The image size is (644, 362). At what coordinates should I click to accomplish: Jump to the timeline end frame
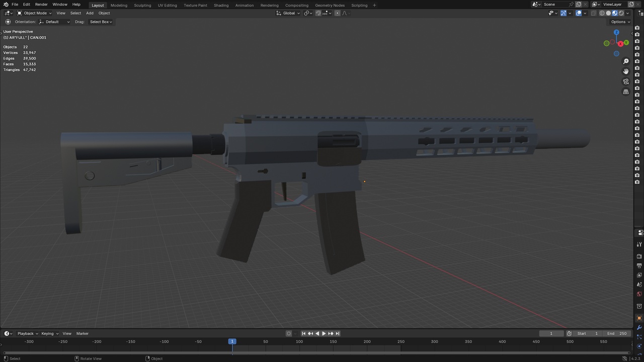click(x=338, y=333)
